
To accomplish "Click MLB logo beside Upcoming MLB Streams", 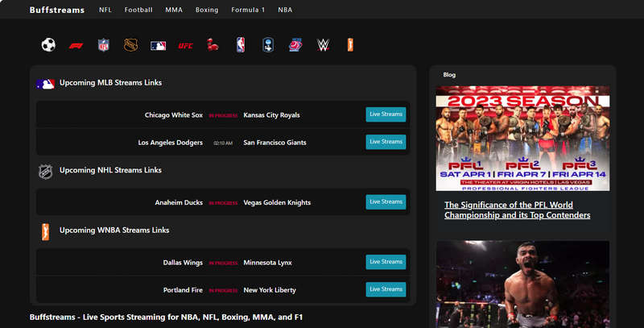I will coord(45,84).
